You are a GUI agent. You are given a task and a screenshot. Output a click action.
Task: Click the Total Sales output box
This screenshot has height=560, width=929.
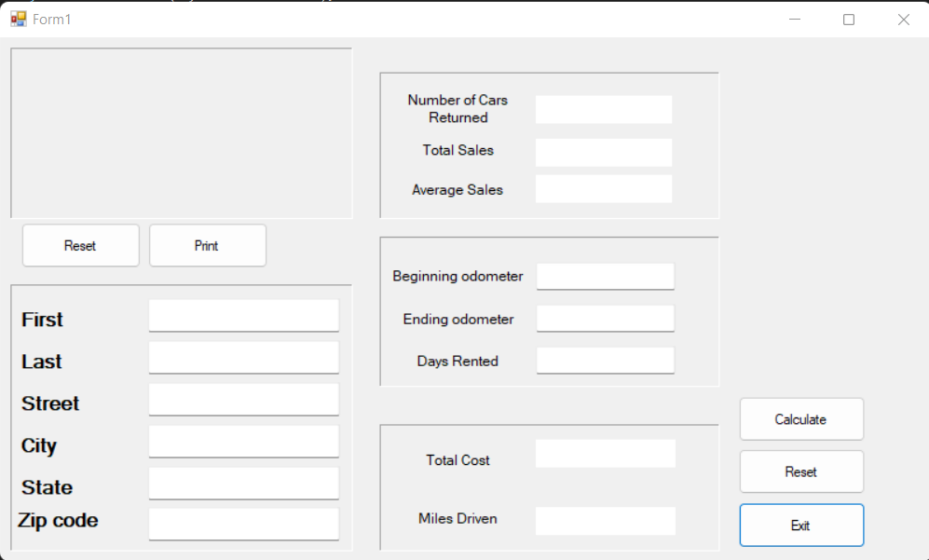coord(603,152)
